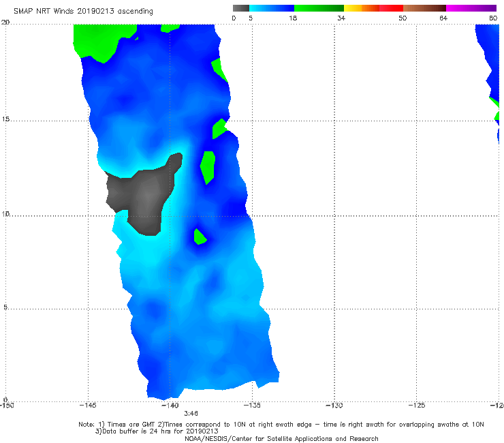This screenshot has height=443, width=504.
Task: Click the note line '3)Data buffer is 24 hrs'
Action: point(157,431)
